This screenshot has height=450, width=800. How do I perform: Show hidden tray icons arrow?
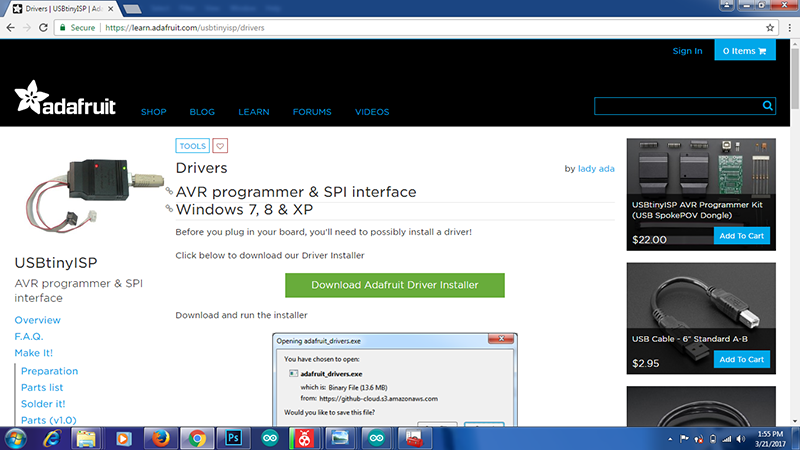(670, 439)
